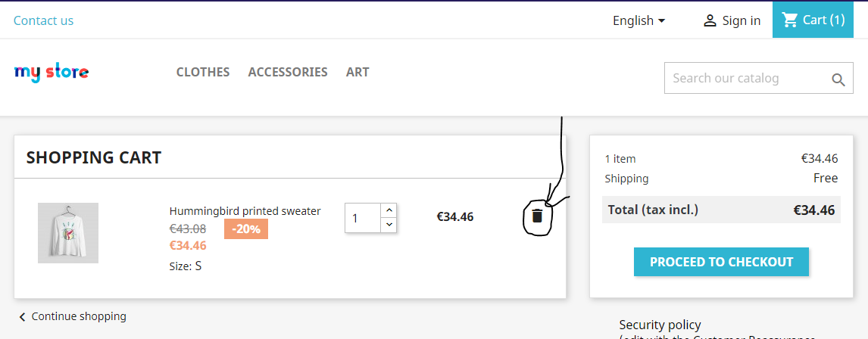The height and width of the screenshot is (339, 868).
Task: Open the Hummingbird printed sweater product link
Action: tap(245, 210)
